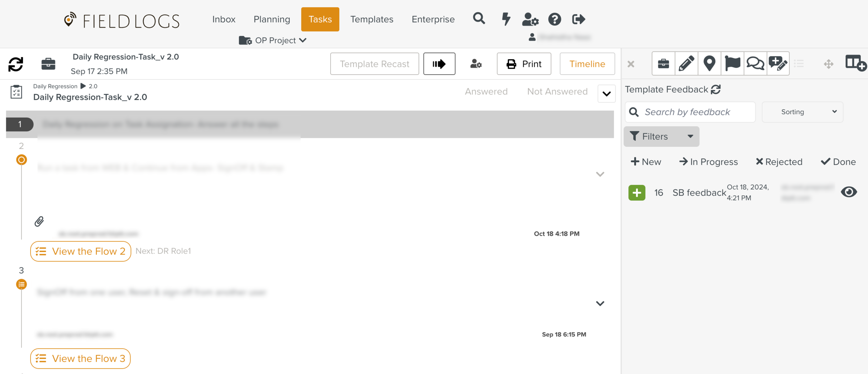Toggle the Rejected status filter
The width and height of the screenshot is (868, 374).
[x=779, y=162]
